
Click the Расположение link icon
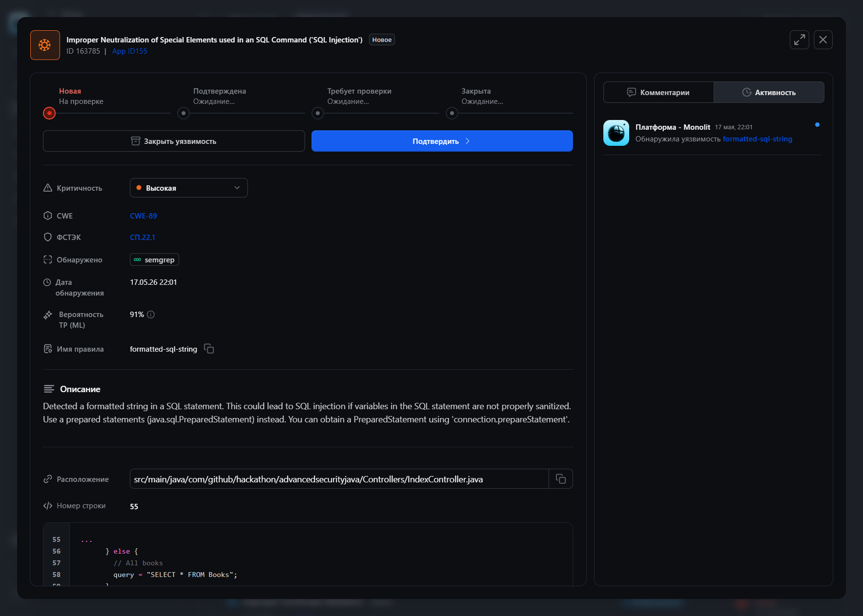[48, 479]
